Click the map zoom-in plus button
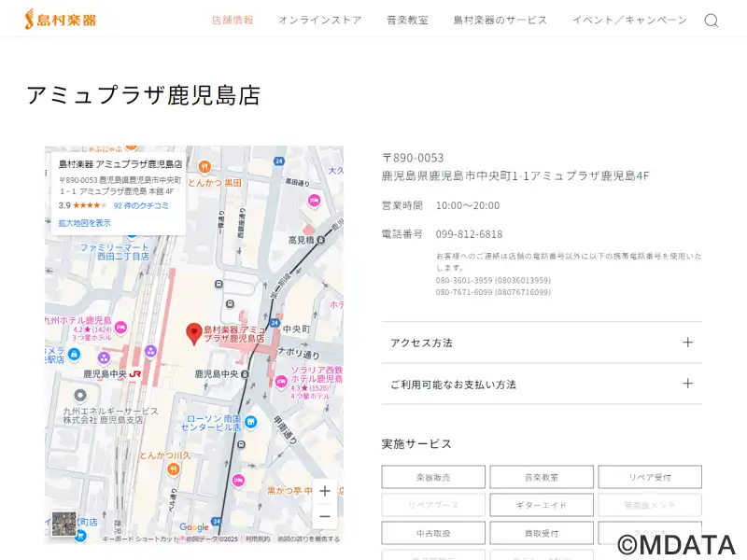 [325, 491]
